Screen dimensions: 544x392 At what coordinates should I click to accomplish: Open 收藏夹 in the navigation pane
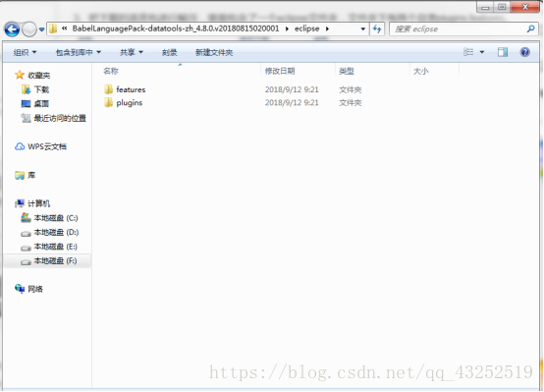(x=39, y=76)
